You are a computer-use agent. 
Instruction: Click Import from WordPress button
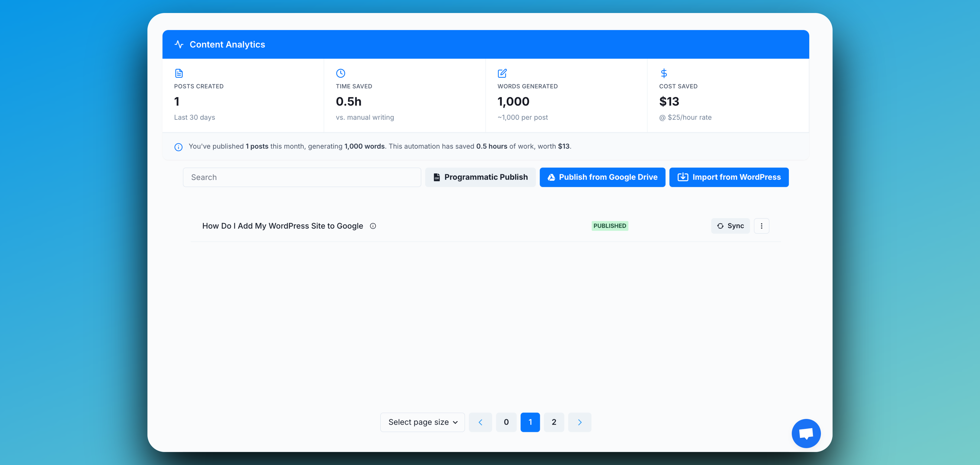[x=728, y=177]
